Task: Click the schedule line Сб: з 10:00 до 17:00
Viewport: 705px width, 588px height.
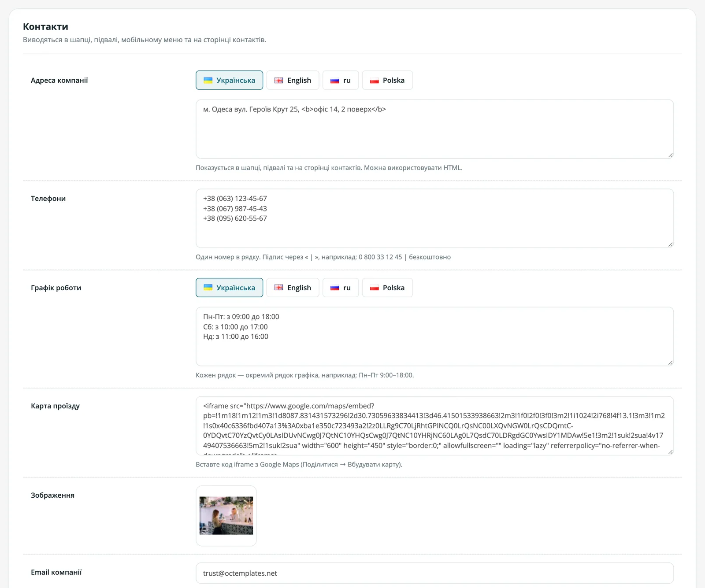Action: pos(235,327)
